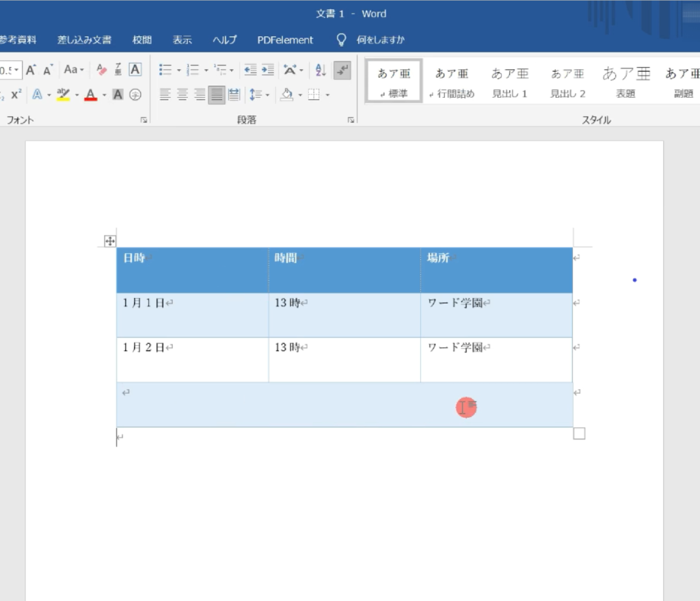Select the 表題 style
This screenshot has width=700, height=601.
click(x=625, y=81)
